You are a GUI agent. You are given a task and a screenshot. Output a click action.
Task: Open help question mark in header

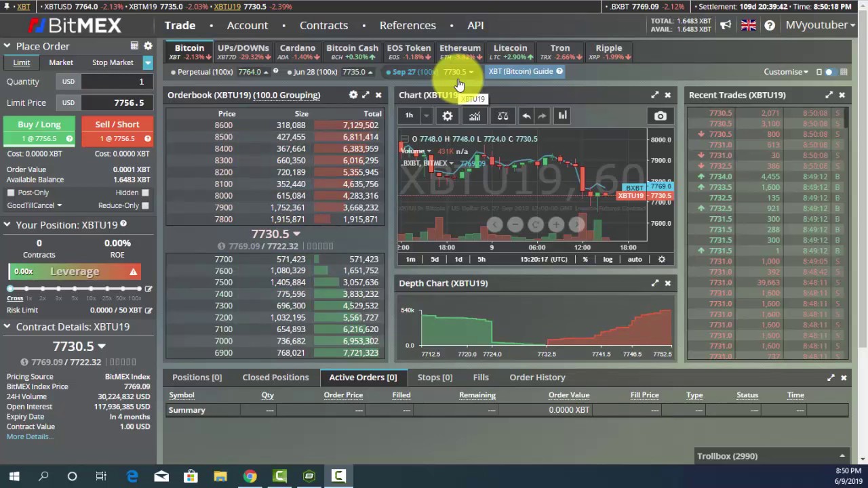(770, 25)
